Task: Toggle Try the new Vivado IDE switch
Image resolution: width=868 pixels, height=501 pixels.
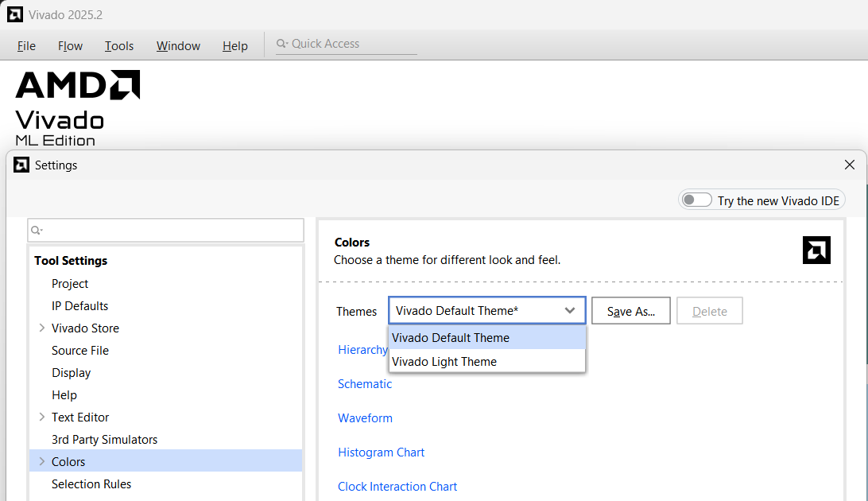Action: [x=696, y=200]
